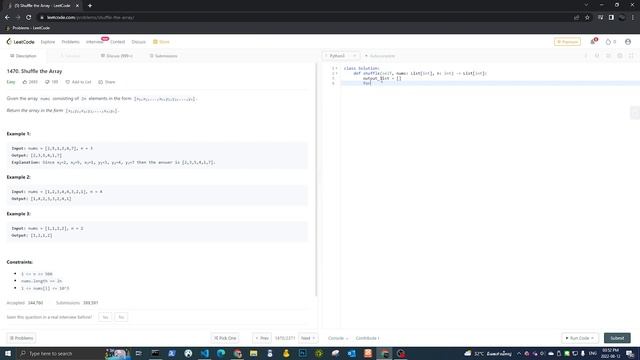Click the editor shortcuts icon
The image size is (640, 360).
pyautogui.click(x=608, y=56)
